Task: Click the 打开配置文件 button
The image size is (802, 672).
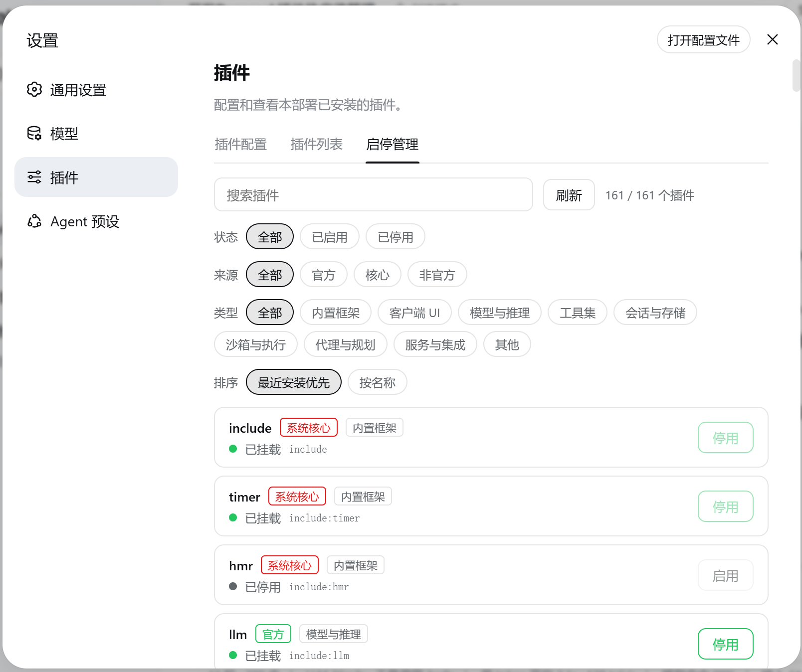Action: [703, 40]
